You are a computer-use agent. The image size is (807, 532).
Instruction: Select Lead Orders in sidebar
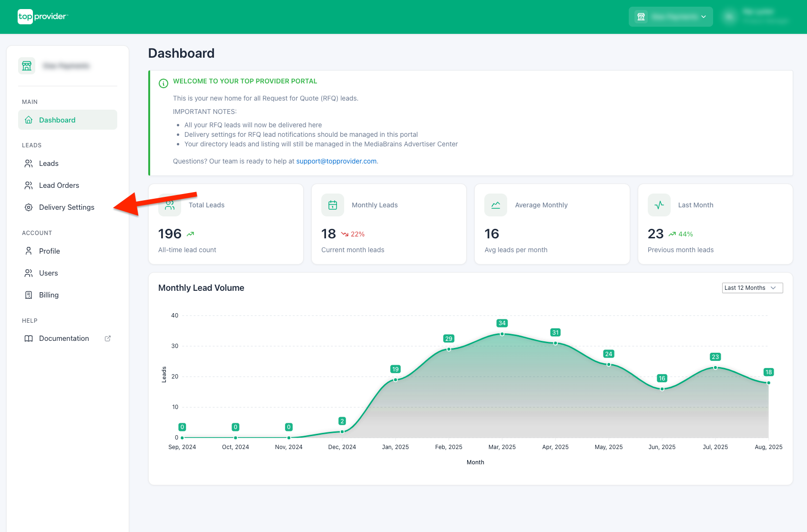[59, 185]
